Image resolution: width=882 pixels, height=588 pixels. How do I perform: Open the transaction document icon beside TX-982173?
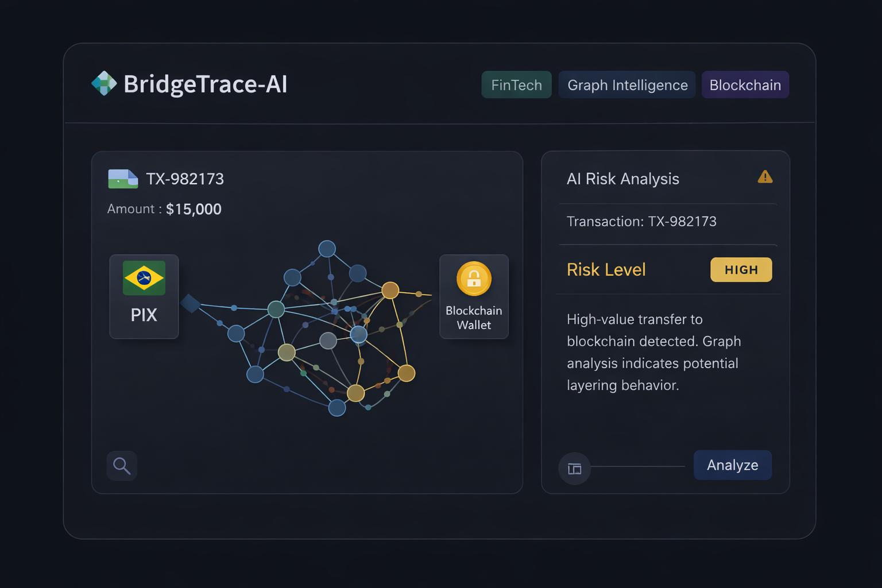122,179
